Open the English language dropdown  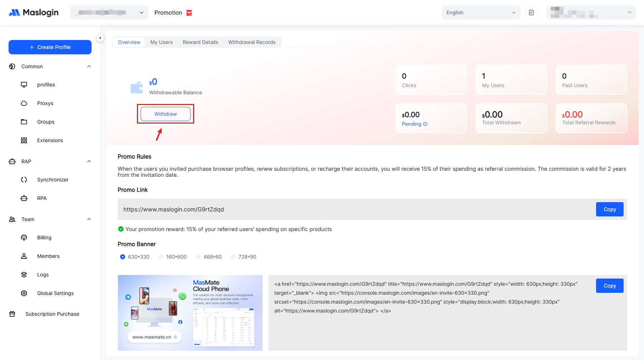(x=481, y=12)
